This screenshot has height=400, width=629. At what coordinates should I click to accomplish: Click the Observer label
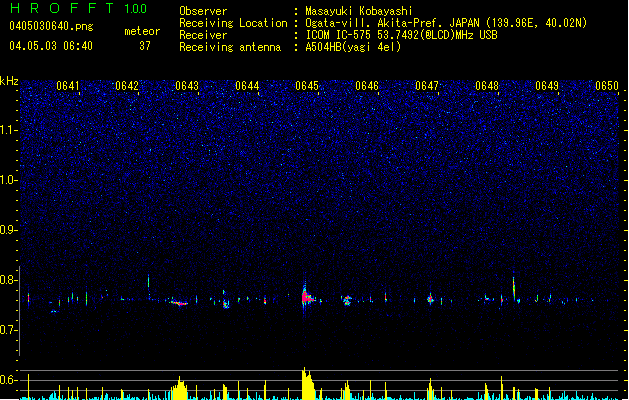point(203,11)
